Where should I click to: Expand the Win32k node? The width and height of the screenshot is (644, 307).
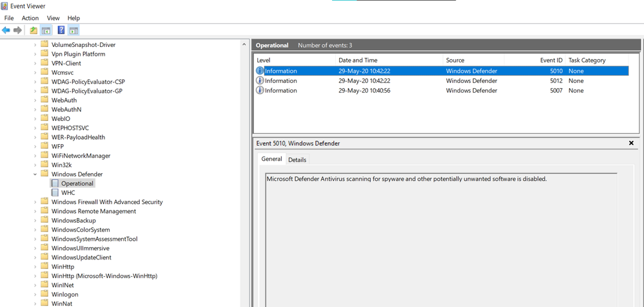coord(35,165)
